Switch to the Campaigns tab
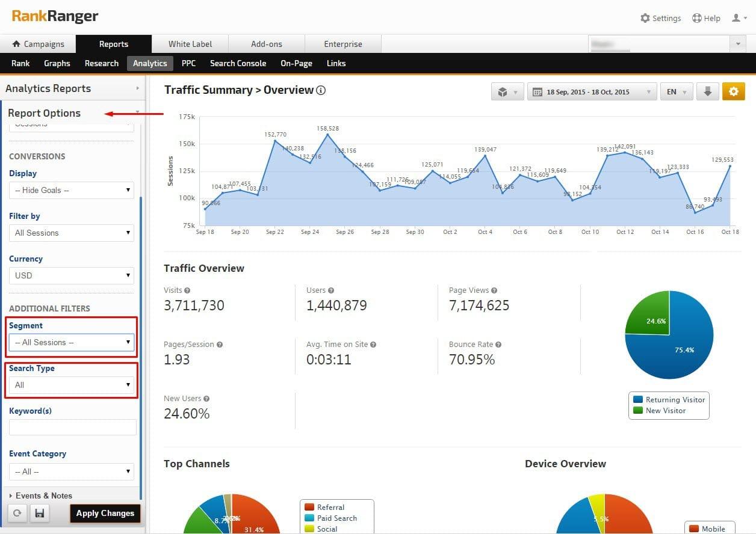The height and width of the screenshot is (534, 756). [38, 44]
